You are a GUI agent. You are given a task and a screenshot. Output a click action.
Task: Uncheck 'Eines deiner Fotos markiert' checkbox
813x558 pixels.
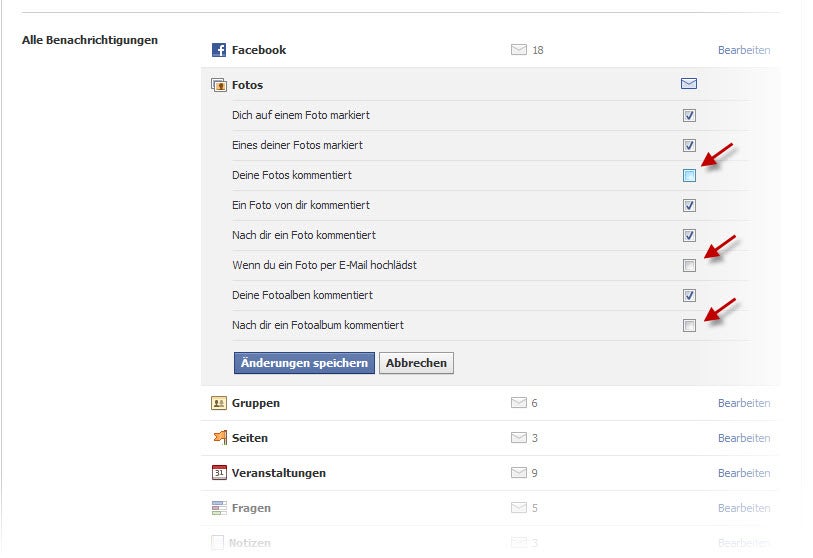pyautogui.click(x=689, y=146)
